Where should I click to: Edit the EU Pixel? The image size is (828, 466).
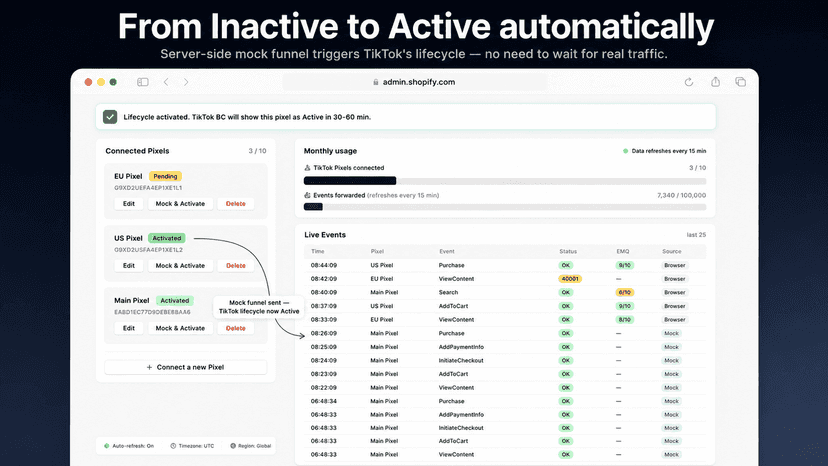tap(129, 203)
